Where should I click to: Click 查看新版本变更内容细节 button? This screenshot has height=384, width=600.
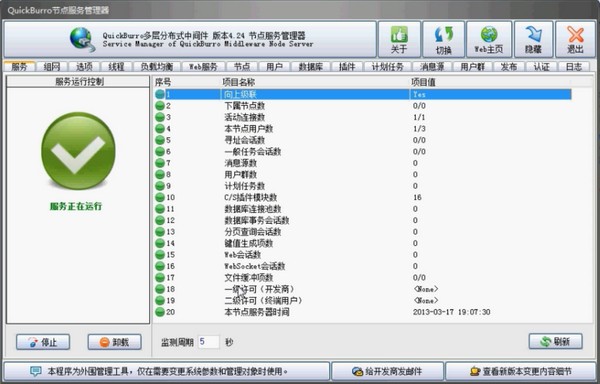(521, 371)
